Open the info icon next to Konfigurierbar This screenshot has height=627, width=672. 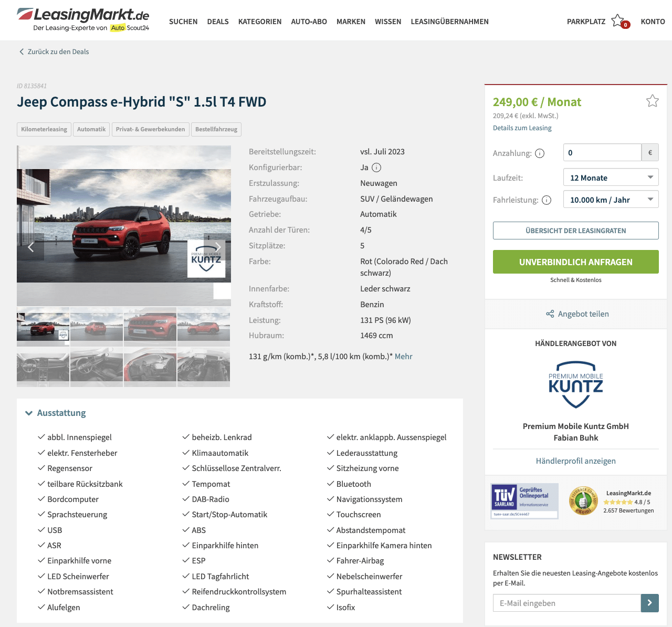coord(376,168)
